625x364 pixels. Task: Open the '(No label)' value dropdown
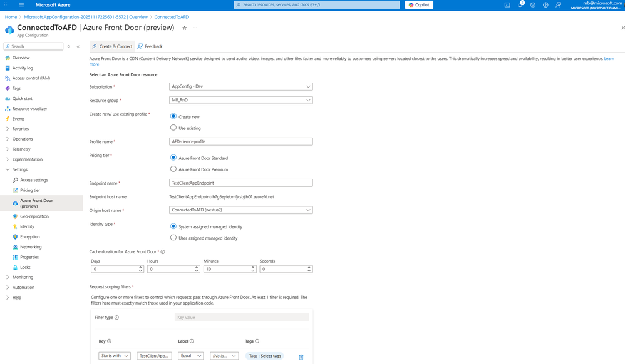(224, 356)
